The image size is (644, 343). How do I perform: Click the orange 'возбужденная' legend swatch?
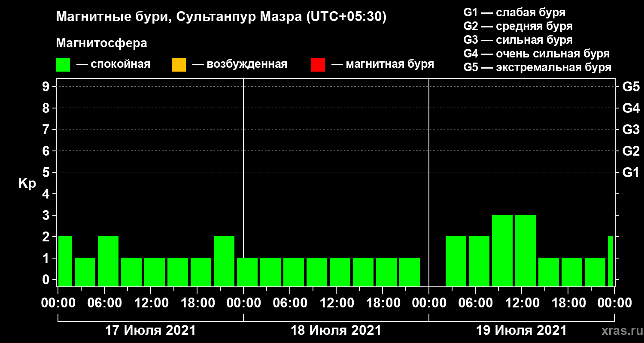[x=179, y=65]
